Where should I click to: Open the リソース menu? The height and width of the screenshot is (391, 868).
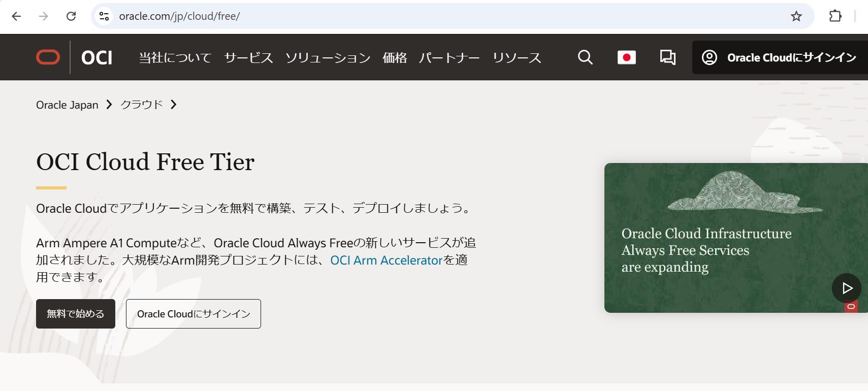click(517, 58)
